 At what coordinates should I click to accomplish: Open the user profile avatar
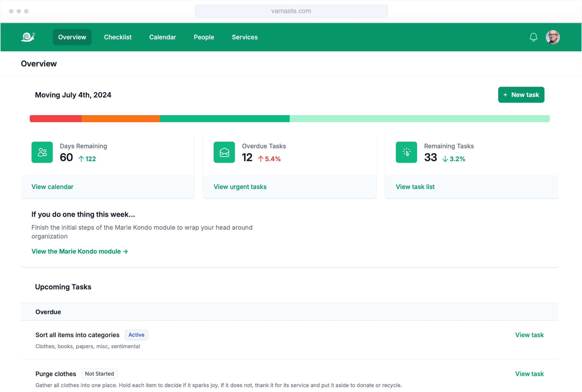coord(553,37)
